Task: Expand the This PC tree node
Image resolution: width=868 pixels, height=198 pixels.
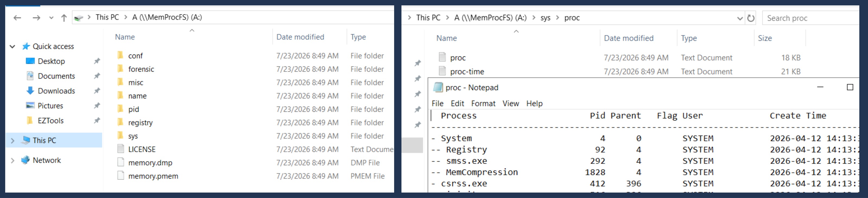Action: [13, 140]
